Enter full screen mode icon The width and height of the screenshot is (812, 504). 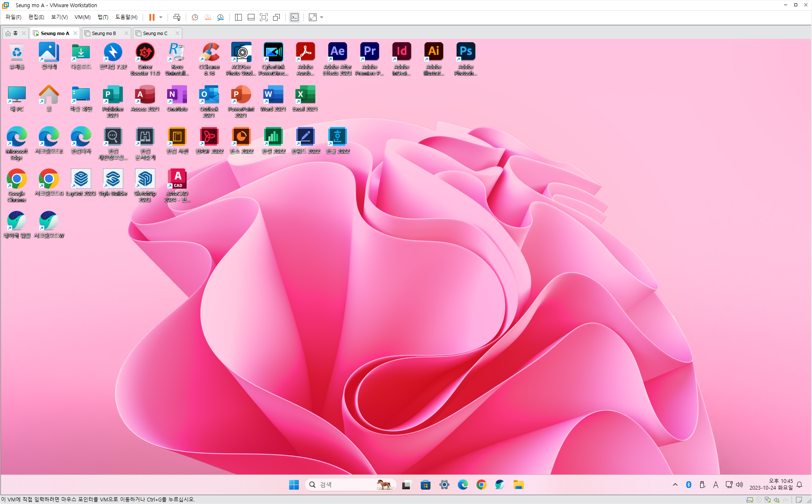pos(264,17)
